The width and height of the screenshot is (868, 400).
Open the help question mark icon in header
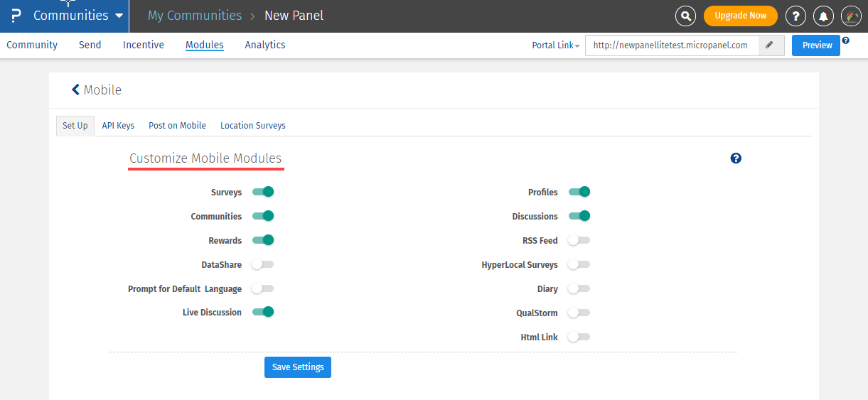coord(795,16)
